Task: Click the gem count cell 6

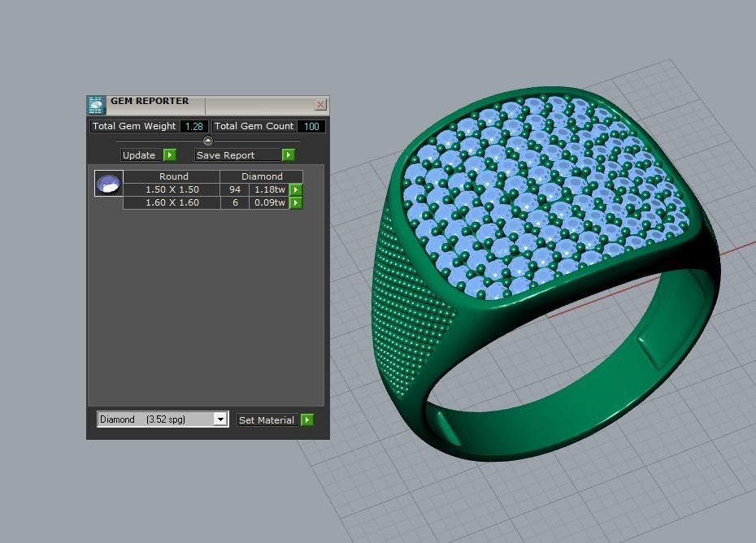Action: (x=235, y=202)
